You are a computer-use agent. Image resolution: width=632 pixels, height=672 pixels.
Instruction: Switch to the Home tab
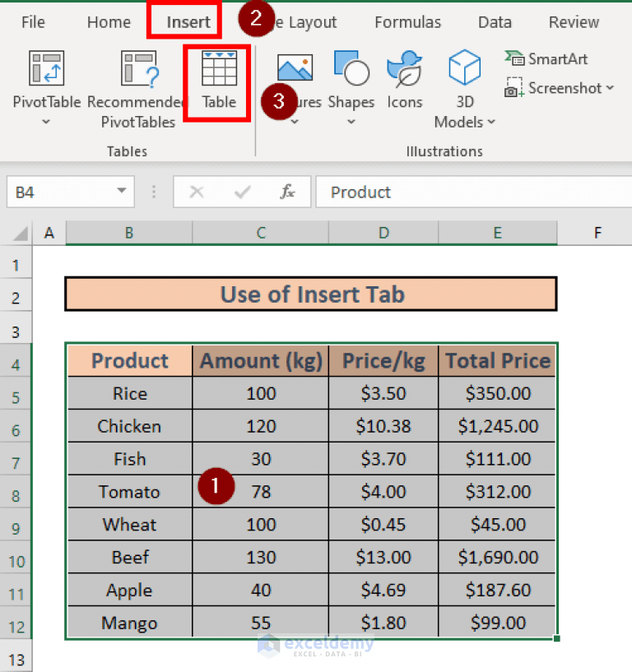(x=109, y=22)
